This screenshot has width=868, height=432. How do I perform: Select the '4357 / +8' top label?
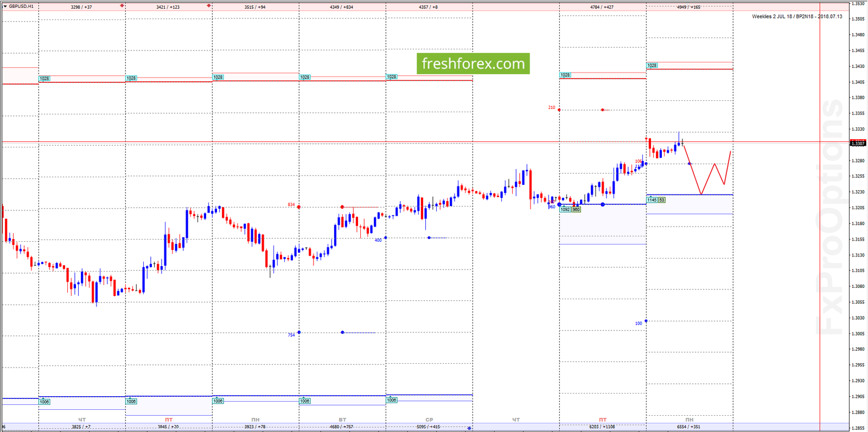click(x=429, y=7)
